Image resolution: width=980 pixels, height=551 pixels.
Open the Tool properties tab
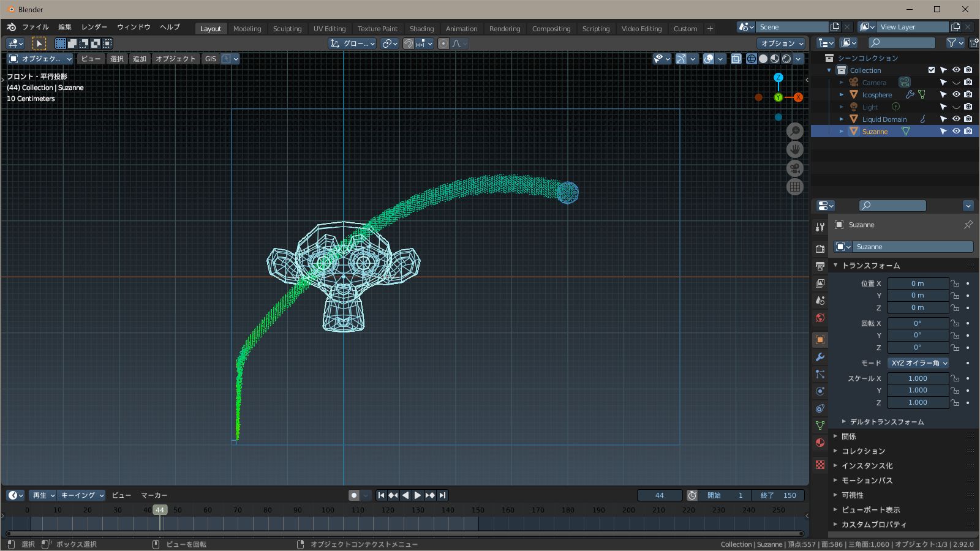pyautogui.click(x=820, y=227)
